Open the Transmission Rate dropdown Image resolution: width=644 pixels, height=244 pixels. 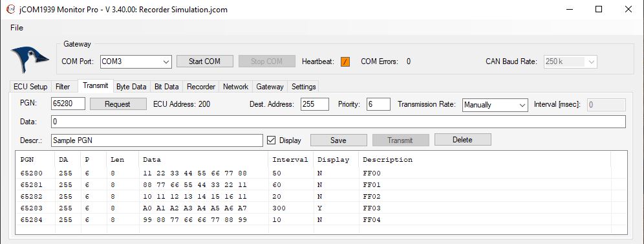coord(495,105)
